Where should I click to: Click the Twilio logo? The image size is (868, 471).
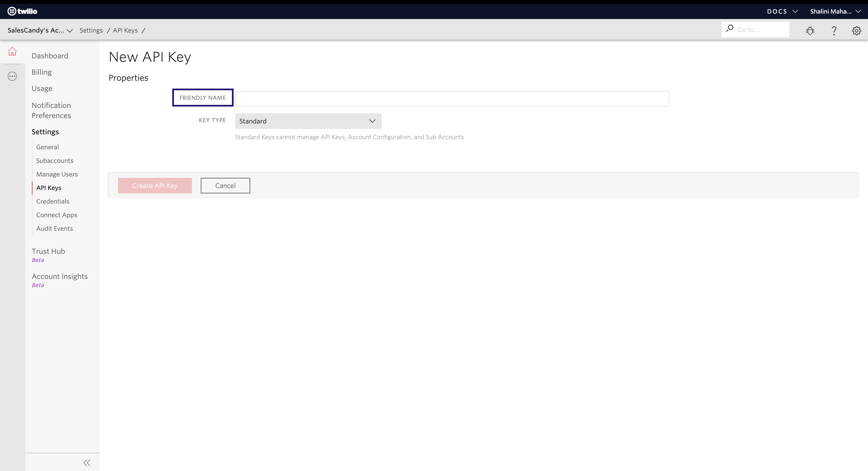[x=22, y=11]
